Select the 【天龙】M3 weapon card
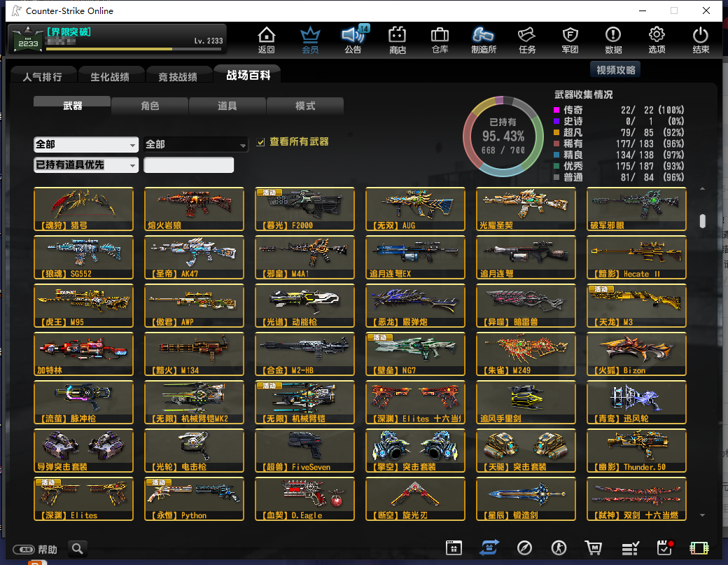Image resolution: width=728 pixels, height=565 pixels. pos(636,305)
